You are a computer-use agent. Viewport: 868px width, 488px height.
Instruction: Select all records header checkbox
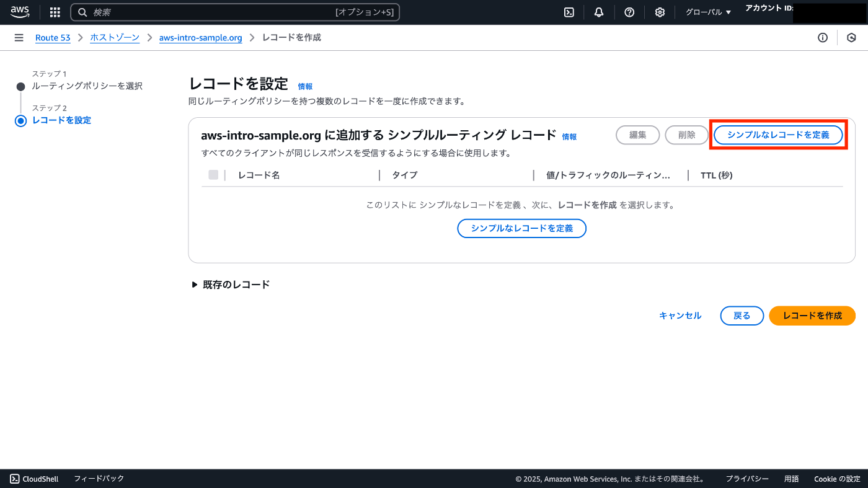213,175
